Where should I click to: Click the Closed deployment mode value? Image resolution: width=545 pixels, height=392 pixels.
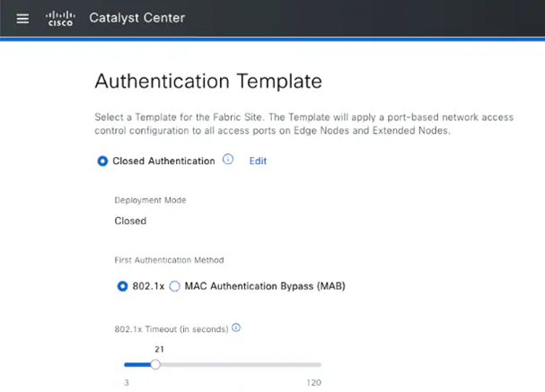pos(130,221)
